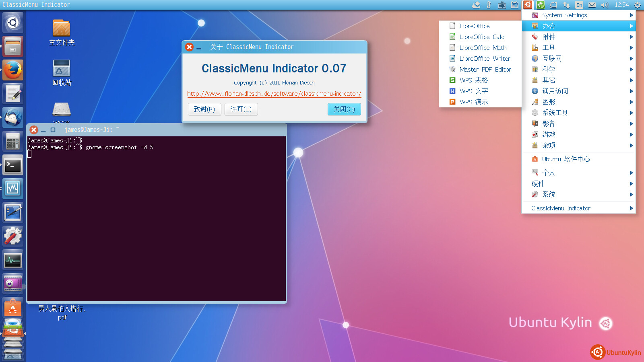Click the ClassicMenu Indicator tray icon
The width and height of the screenshot is (644, 362).
tap(528, 5)
